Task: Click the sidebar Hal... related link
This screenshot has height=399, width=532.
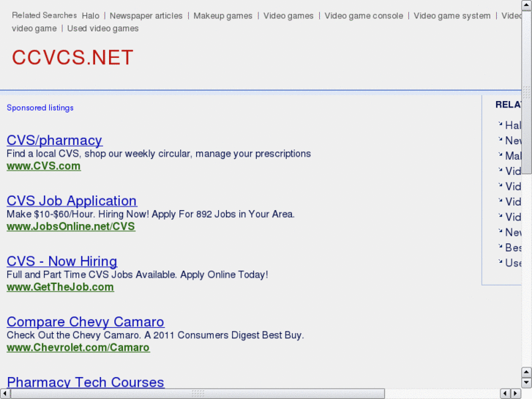Action: [513, 125]
